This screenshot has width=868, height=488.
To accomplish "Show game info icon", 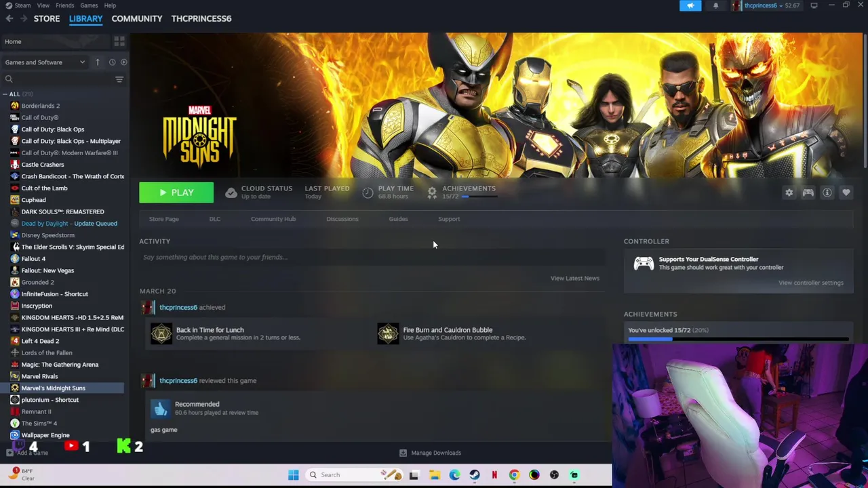I will pos(827,193).
